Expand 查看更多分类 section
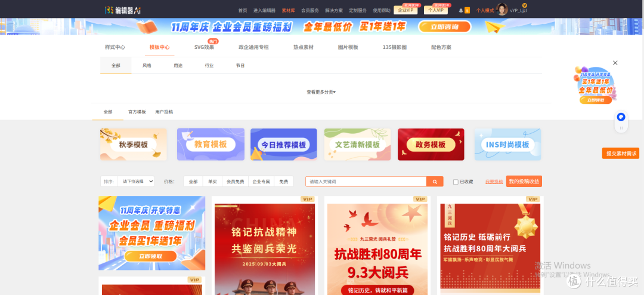The width and height of the screenshot is (644, 295). [321, 92]
